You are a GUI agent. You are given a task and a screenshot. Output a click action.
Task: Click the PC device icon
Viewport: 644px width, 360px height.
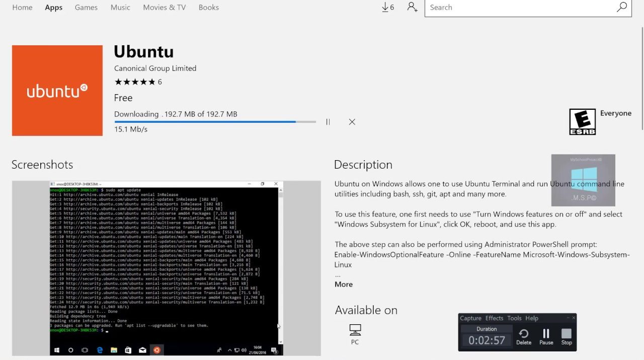tap(355, 330)
